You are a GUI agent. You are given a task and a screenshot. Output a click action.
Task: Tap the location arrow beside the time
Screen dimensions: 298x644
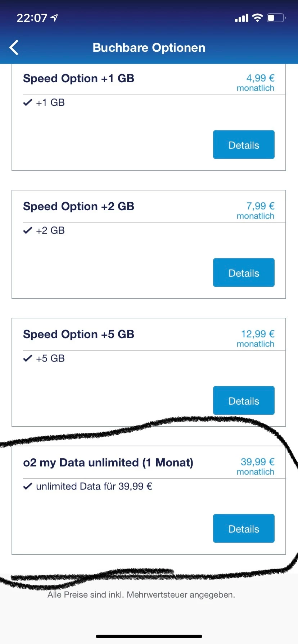click(x=54, y=18)
